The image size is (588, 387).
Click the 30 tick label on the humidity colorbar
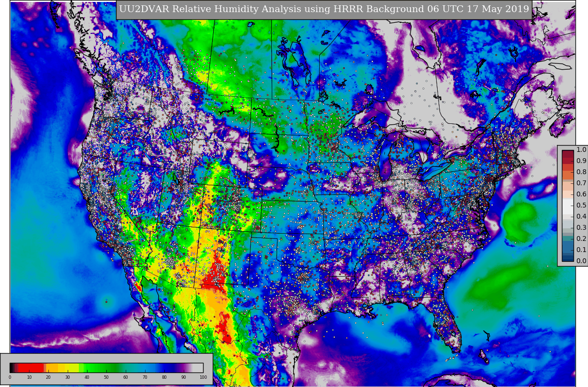pos(68,377)
